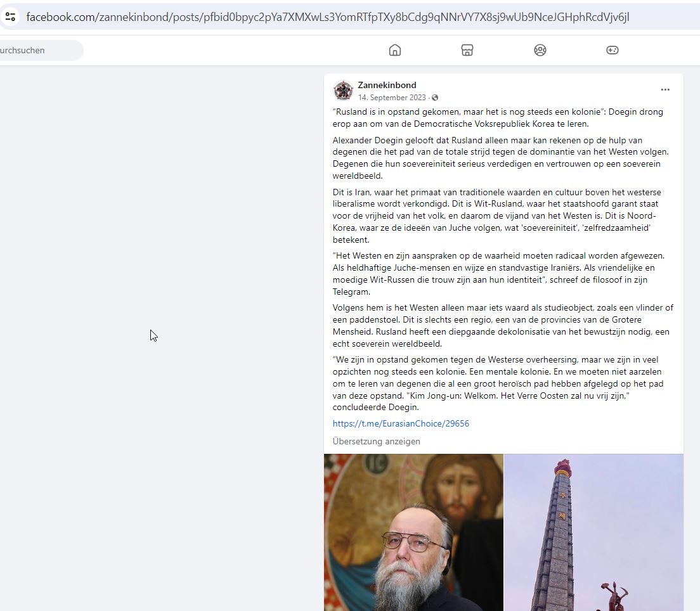The image size is (700, 611).
Task: Click Übersetzung anzeigen to translate post
Action: 376,441
